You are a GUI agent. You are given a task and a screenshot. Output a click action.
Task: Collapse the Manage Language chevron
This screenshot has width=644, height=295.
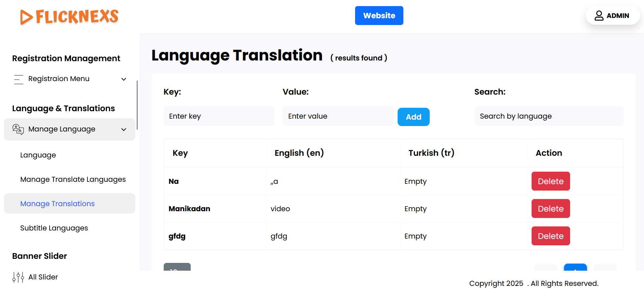124,129
